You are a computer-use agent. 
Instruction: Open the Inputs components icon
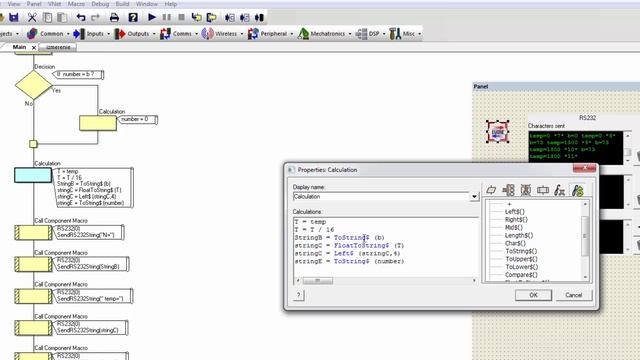79,33
